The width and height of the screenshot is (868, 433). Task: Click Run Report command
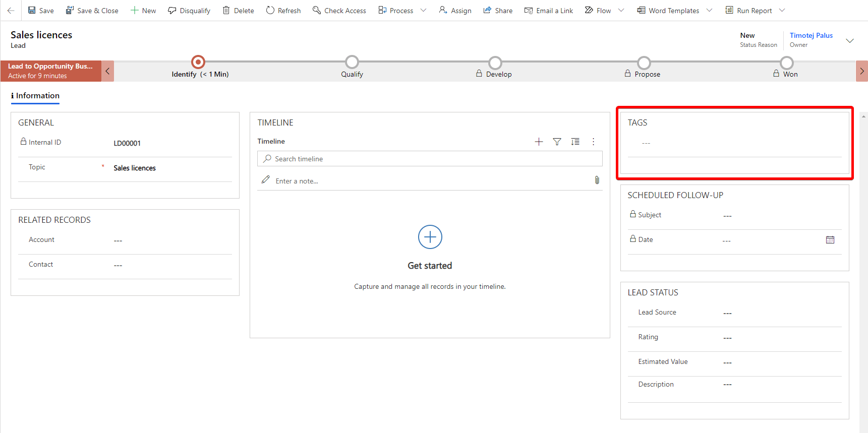(748, 10)
